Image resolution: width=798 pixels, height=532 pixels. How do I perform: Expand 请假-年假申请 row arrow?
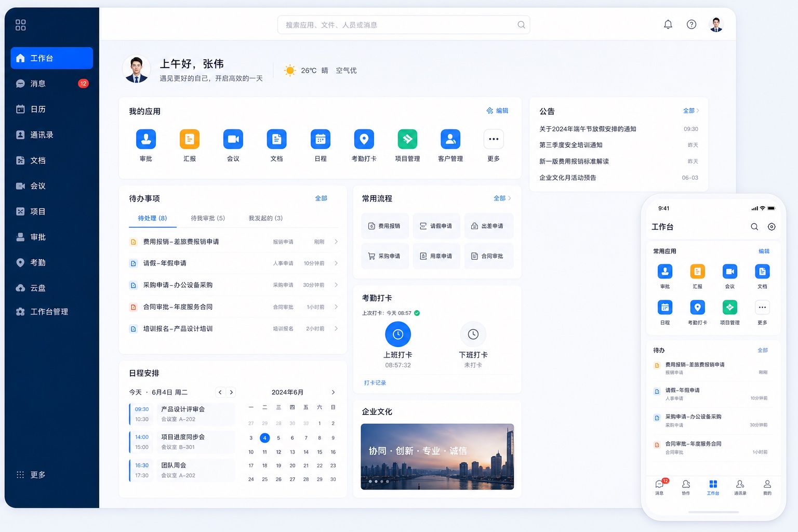(336, 263)
